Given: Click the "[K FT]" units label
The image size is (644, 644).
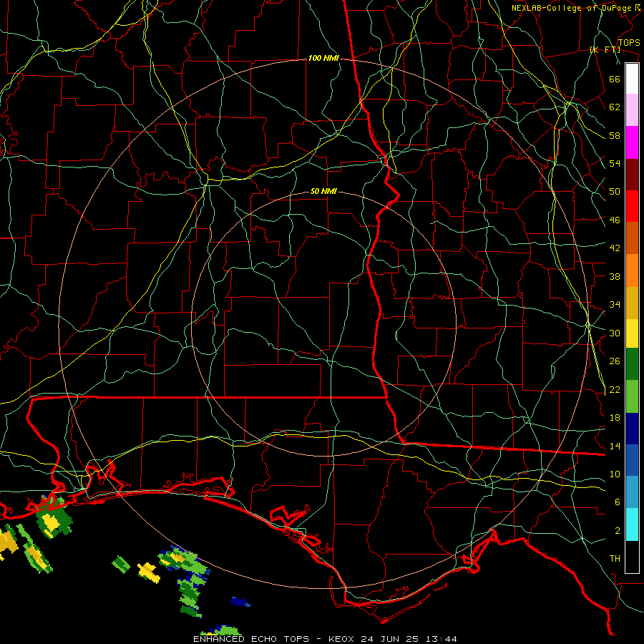Looking at the screenshot, I should coord(605,49).
